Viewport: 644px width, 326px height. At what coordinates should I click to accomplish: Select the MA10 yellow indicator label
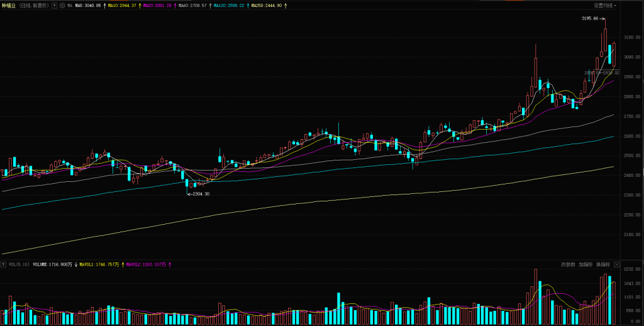point(122,5)
